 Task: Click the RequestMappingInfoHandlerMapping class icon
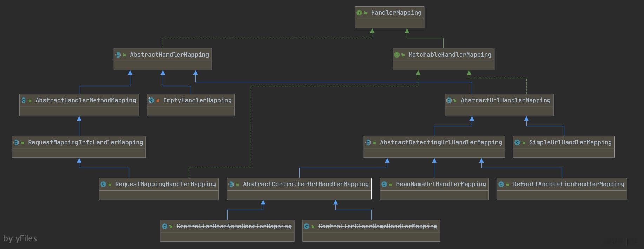(x=16, y=142)
